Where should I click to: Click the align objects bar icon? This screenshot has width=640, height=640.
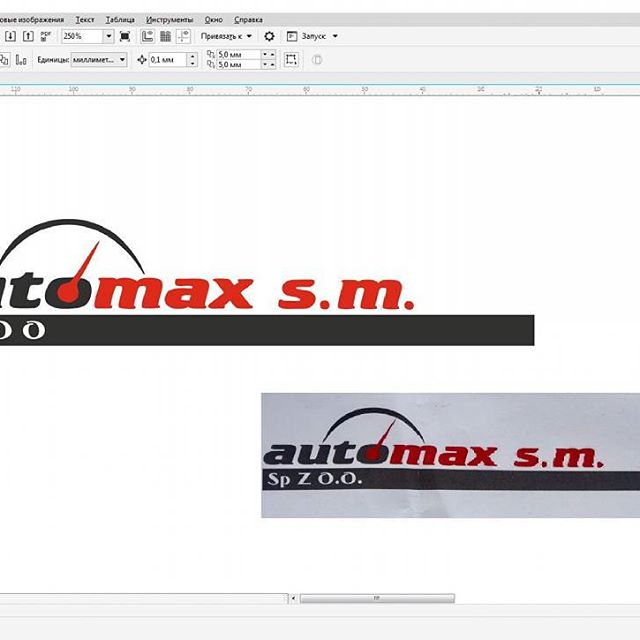click(21, 60)
